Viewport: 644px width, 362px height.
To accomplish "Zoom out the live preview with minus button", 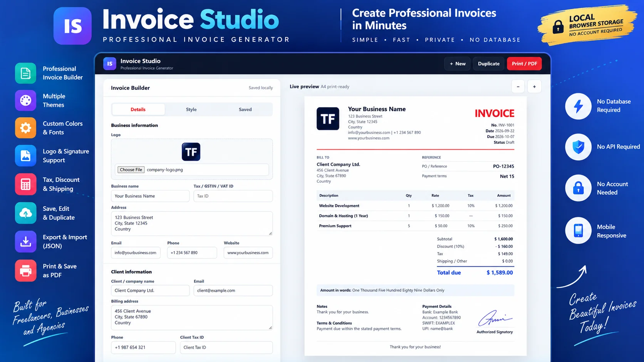I will pos(518,87).
